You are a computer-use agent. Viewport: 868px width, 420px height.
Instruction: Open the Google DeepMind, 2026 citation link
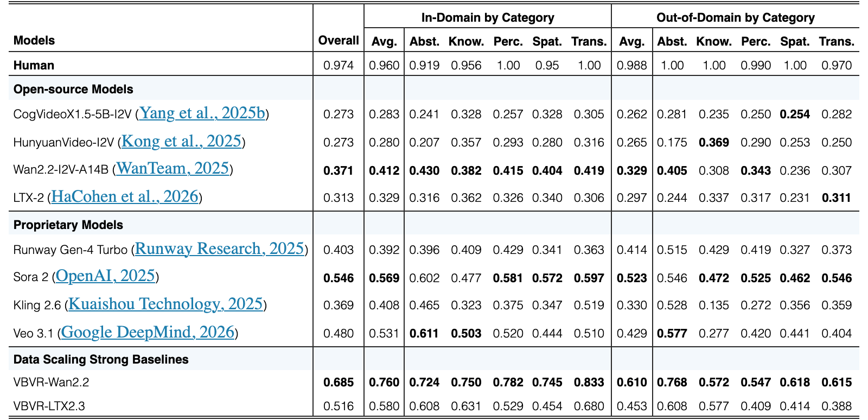(x=148, y=332)
